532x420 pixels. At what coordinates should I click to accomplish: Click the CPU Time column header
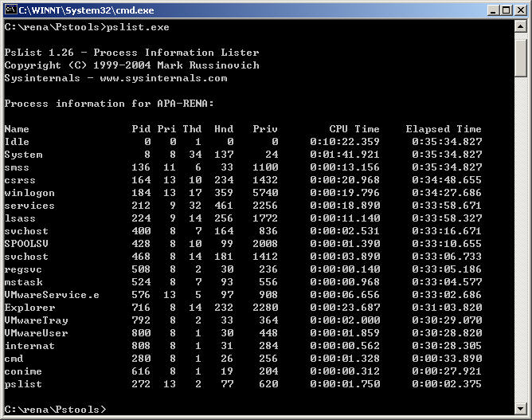pos(354,129)
